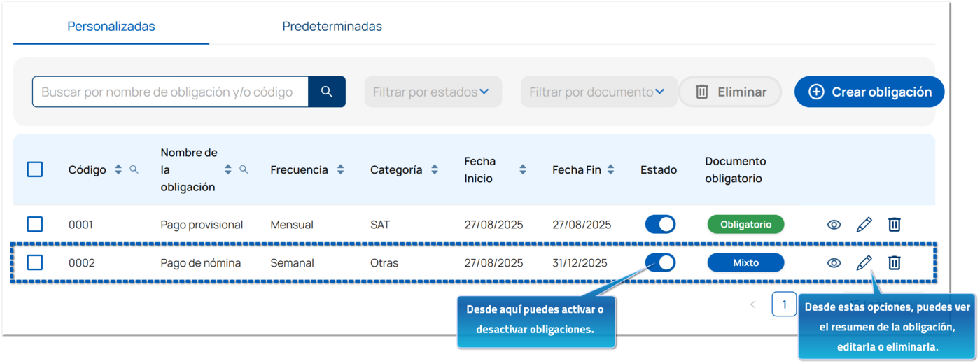Viewport: 980px width, 364px height.
Task: Edit Pago de nómina with pencil icon
Action: tap(864, 262)
